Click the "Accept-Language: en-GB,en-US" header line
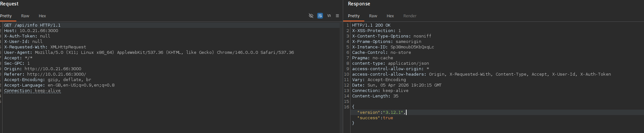The image size is (644, 133). pos(59,85)
